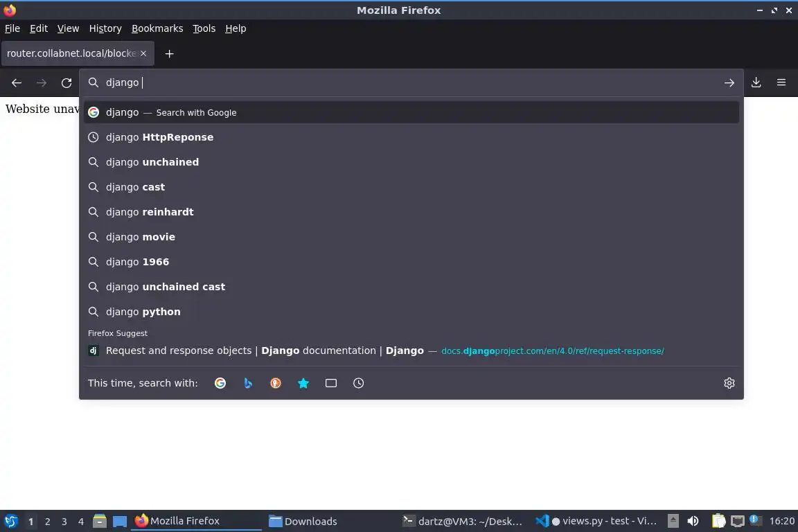798x532 pixels.
Task: Click the taskbar start menu icon
Action: coord(11,521)
